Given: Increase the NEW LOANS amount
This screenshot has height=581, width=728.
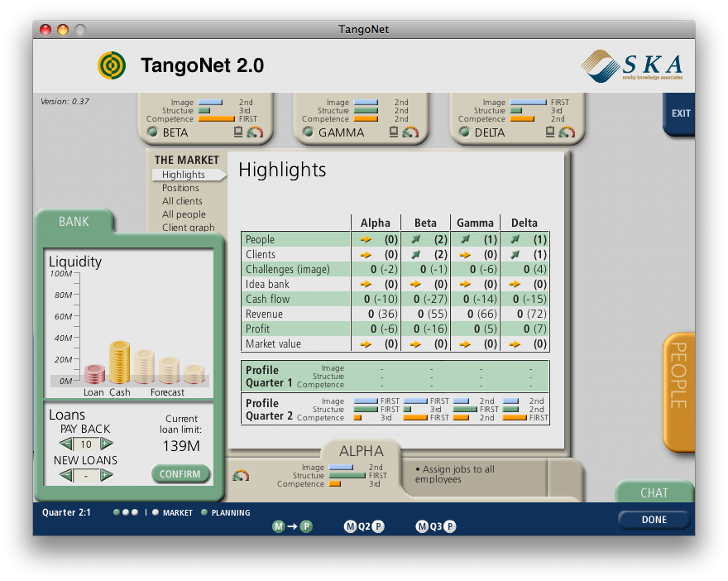Looking at the screenshot, I should tap(106, 475).
